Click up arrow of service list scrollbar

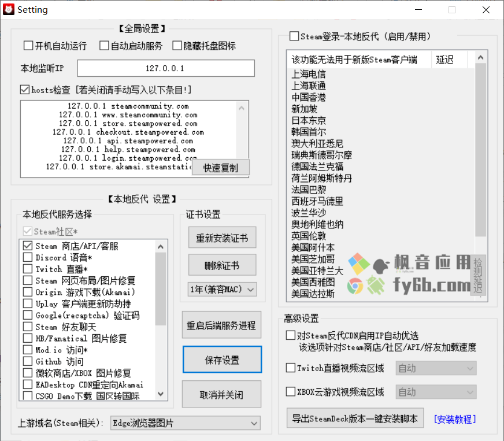161,247
